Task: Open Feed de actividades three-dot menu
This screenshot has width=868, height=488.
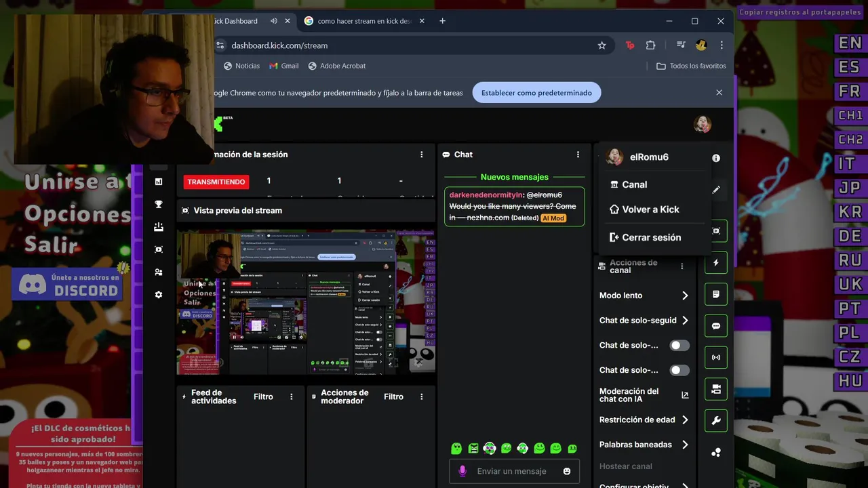Action: coord(292,396)
